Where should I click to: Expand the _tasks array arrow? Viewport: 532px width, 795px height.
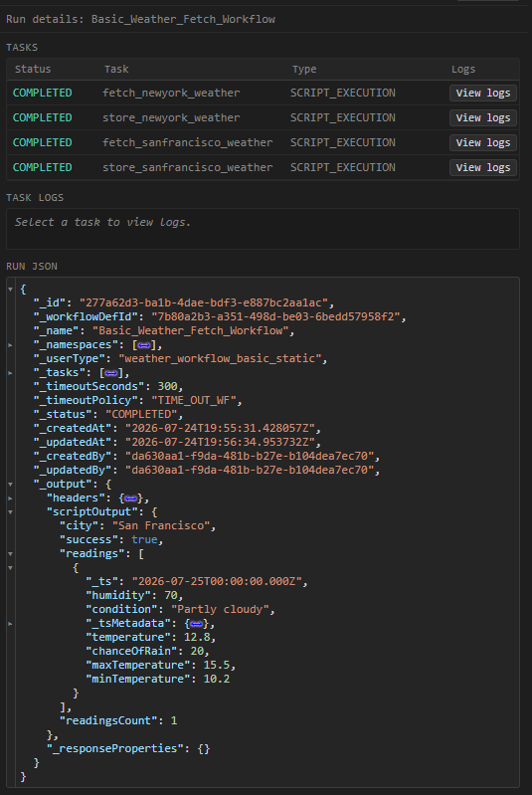(10, 373)
